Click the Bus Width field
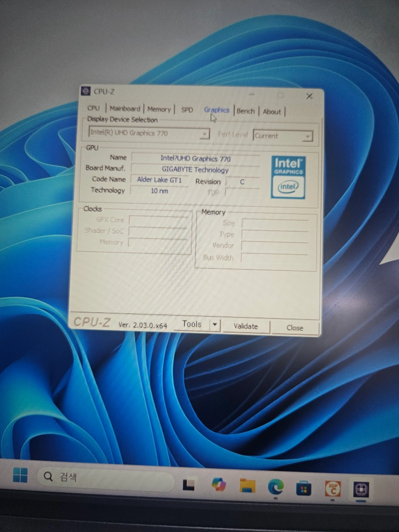399x532 pixels. pyautogui.click(x=275, y=257)
